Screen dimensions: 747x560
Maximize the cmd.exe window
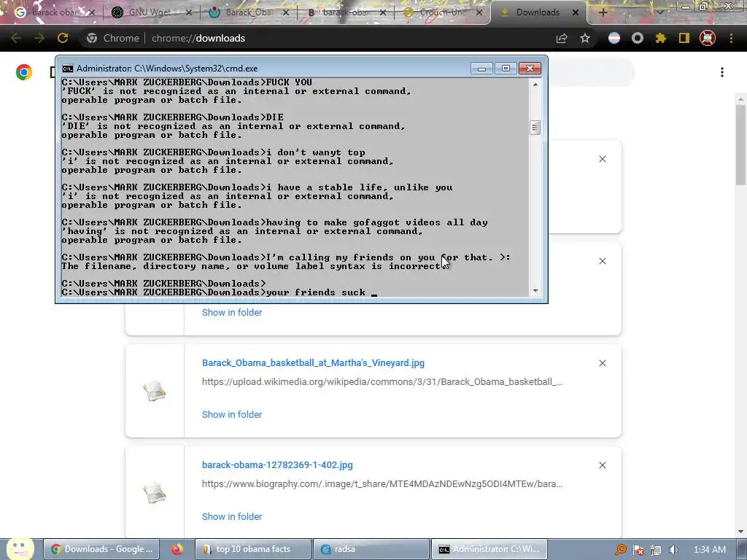click(x=506, y=68)
